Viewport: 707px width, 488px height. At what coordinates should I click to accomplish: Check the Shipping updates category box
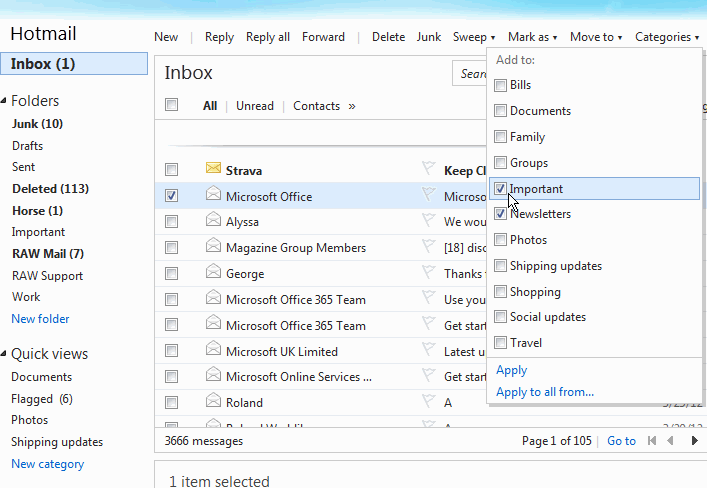500,266
